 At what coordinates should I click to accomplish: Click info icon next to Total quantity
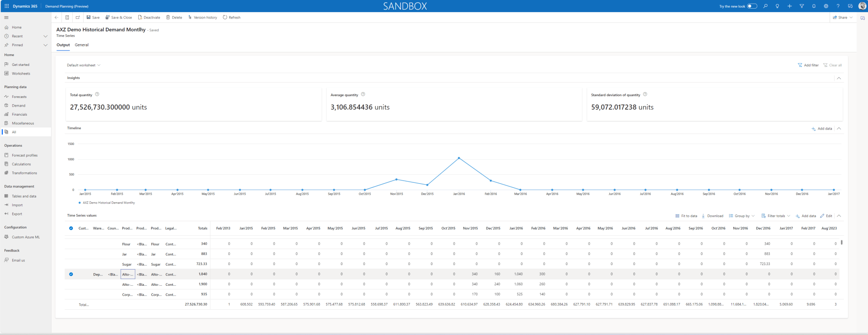pos(97,94)
